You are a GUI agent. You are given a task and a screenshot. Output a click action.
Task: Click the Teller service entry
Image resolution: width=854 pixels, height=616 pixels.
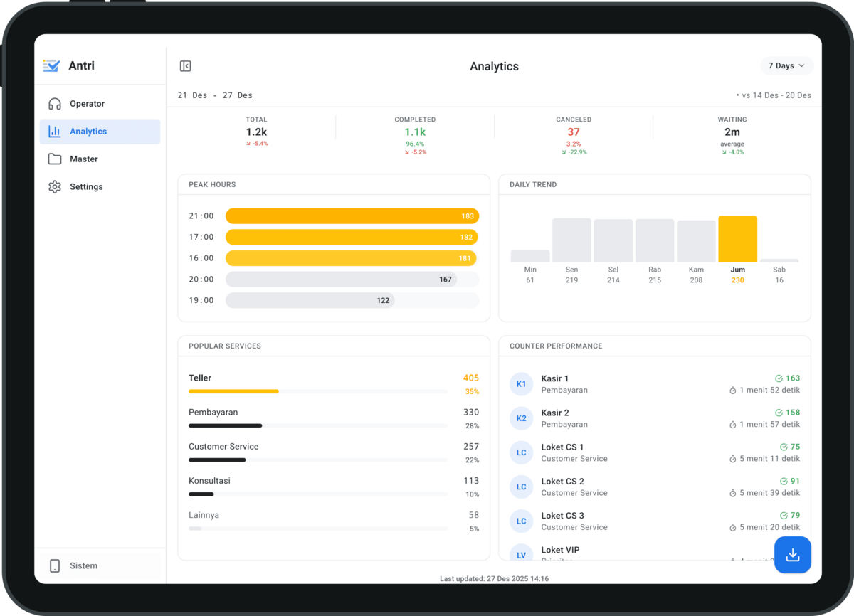[200, 378]
